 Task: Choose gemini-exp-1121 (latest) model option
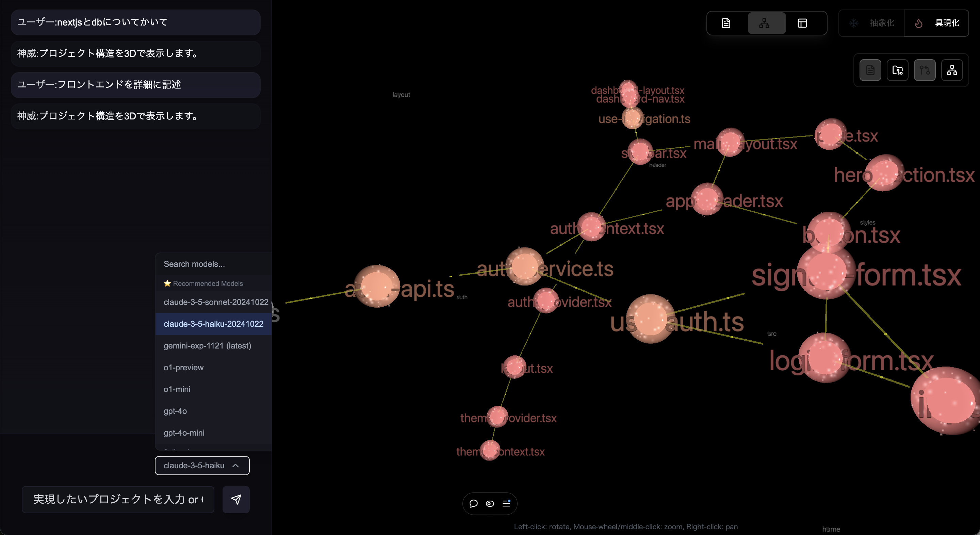[x=207, y=345]
